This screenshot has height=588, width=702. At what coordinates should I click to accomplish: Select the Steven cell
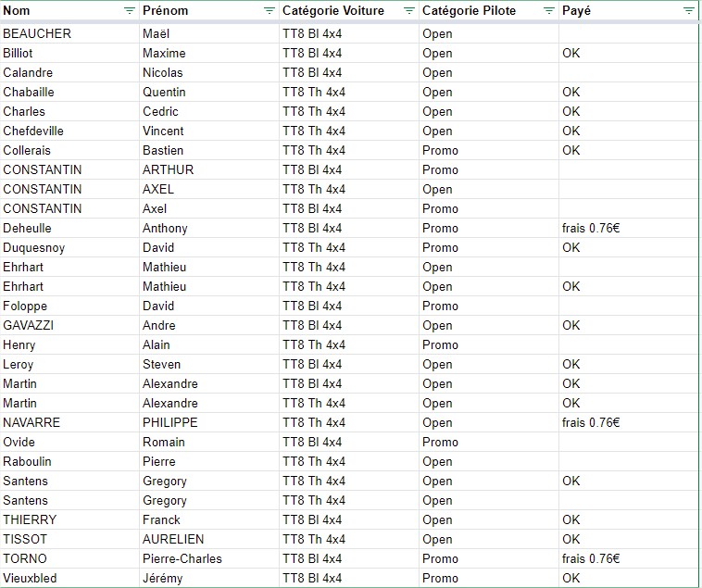pyautogui.click(x=209, y=364)
